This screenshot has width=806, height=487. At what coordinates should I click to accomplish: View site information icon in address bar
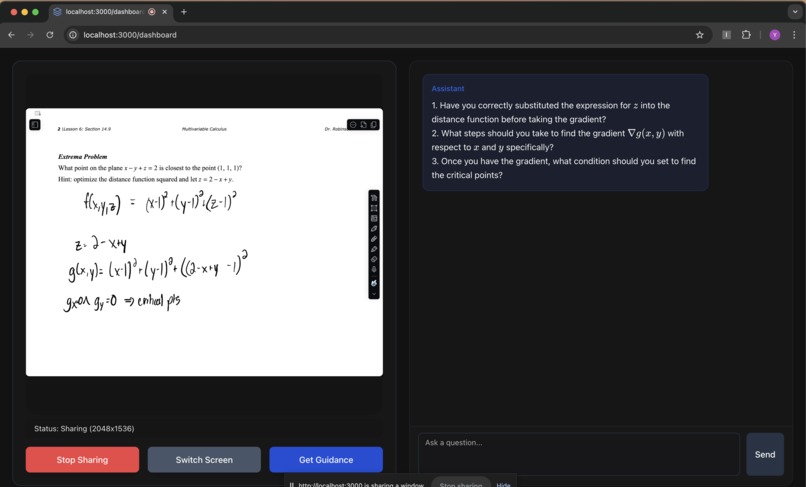click(x=73, y=35)
